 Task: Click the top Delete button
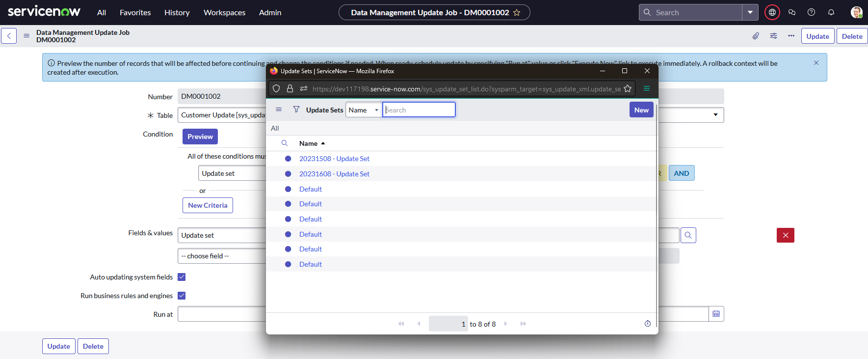click(852, 36)
